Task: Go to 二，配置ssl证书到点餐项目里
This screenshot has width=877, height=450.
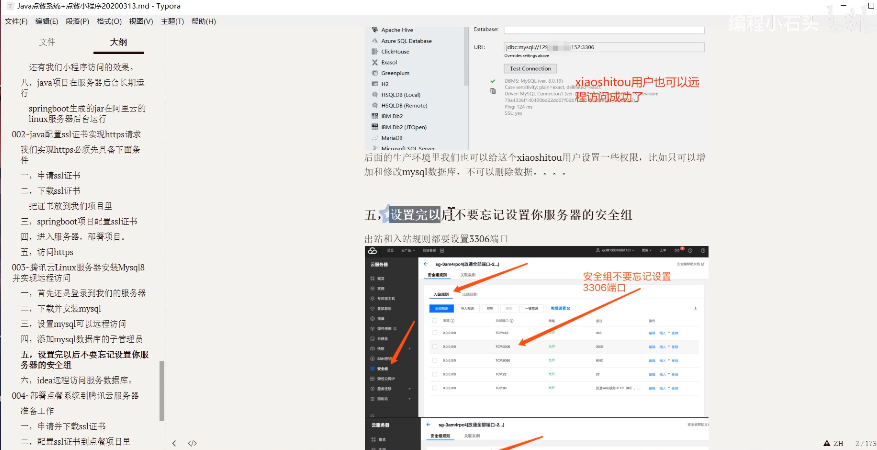Action: [x=76, y=442]
